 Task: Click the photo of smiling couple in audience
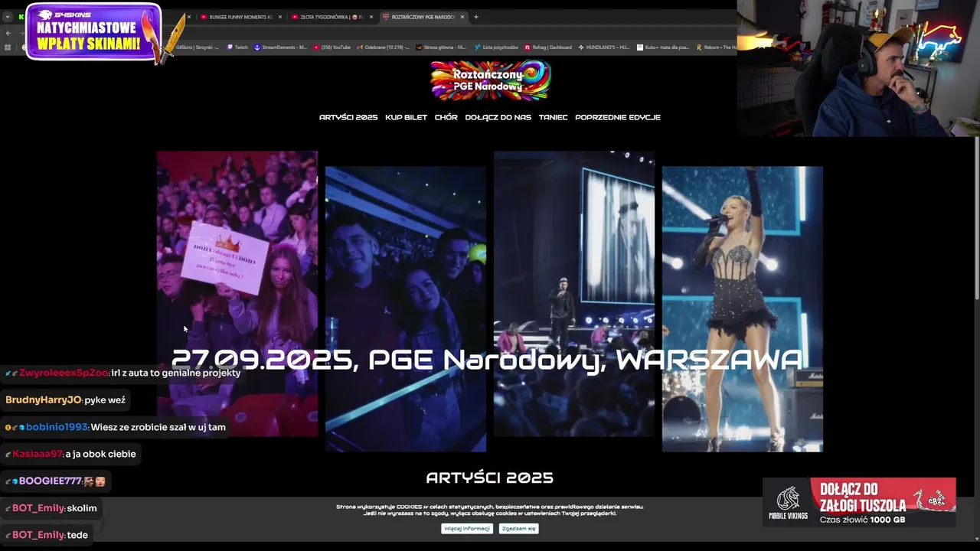(x=406, y=309)
